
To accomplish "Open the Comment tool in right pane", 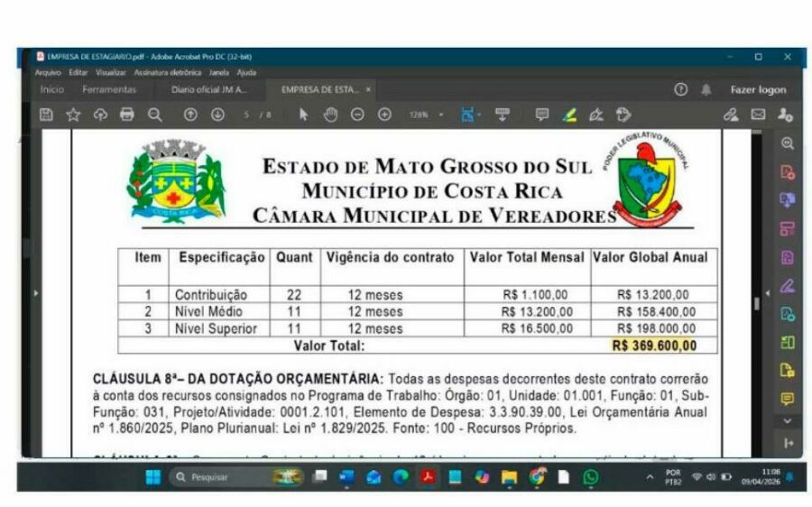I will [787, 398].
